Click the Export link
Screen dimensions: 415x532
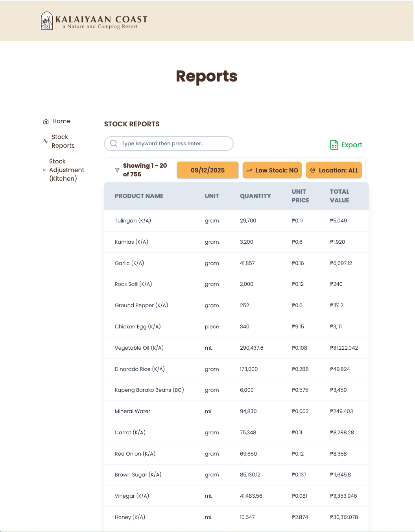click(352, 145)
